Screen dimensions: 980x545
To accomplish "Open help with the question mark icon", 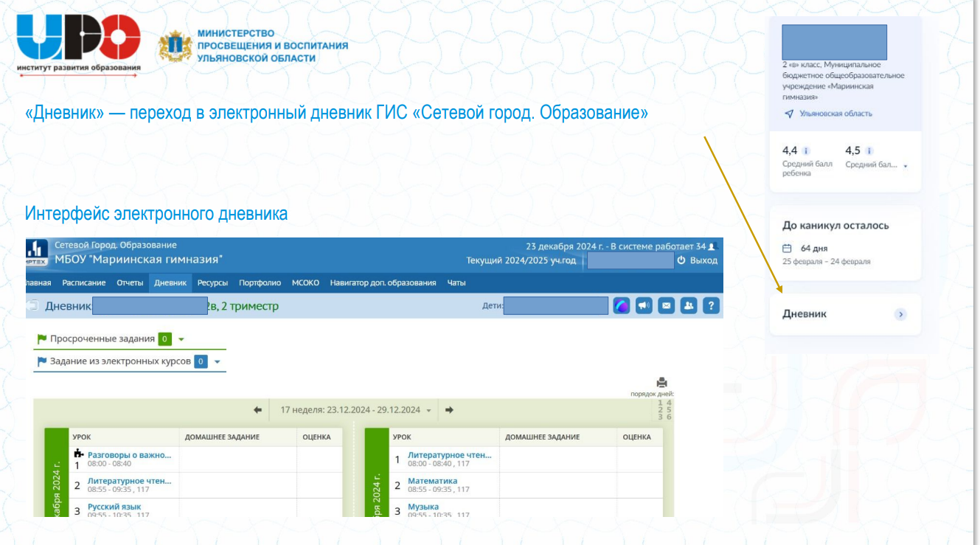I will (x=711, y=306).
